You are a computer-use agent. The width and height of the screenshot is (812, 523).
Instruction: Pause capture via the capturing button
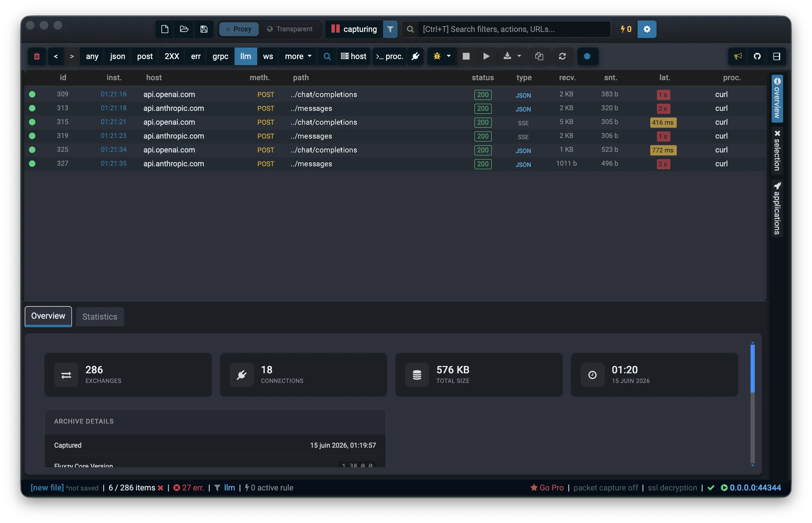click(354, 29)
